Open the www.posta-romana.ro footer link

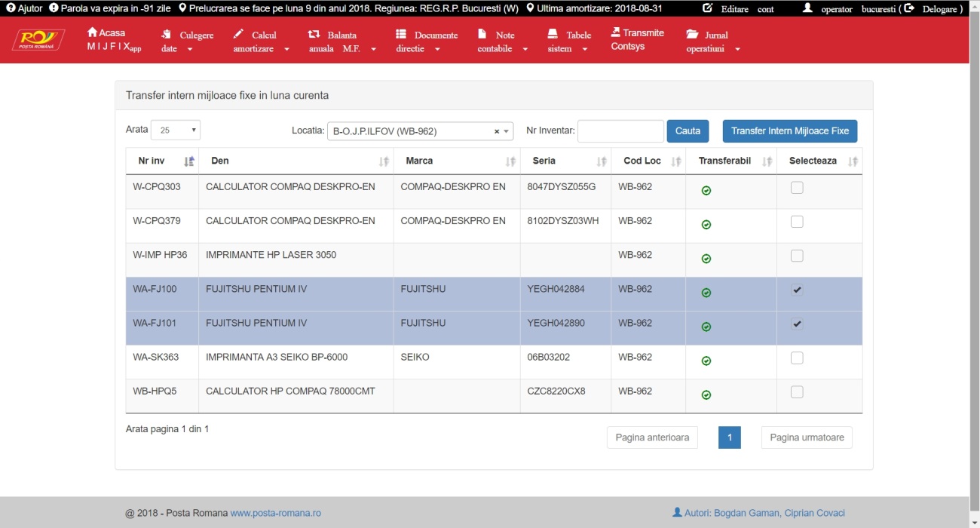275,513
